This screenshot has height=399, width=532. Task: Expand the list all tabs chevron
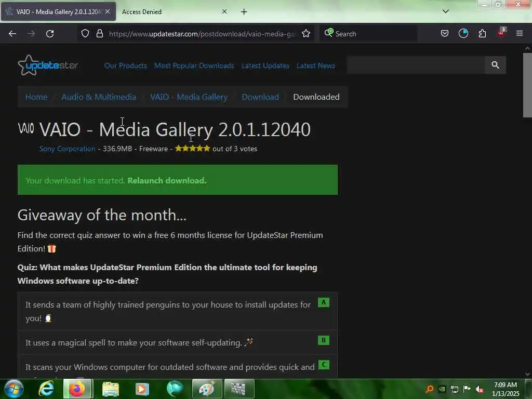click(446, 11)
